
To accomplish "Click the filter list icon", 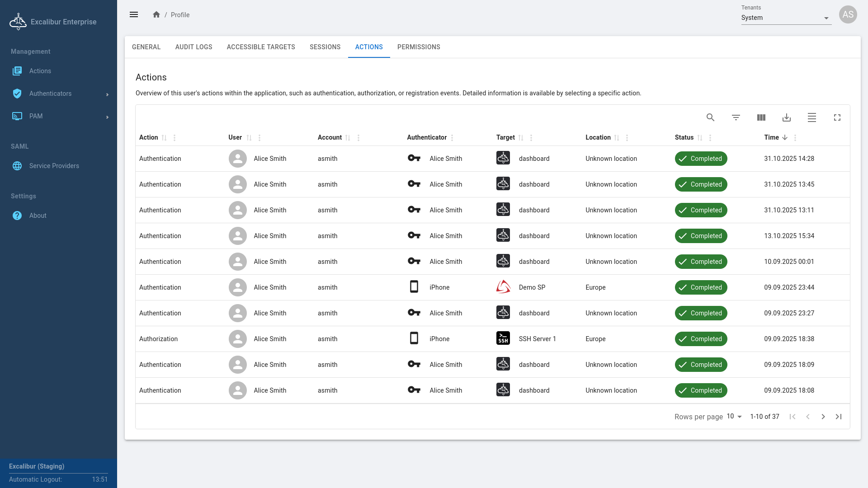I will pyautogui.click(x=736, y=117).
